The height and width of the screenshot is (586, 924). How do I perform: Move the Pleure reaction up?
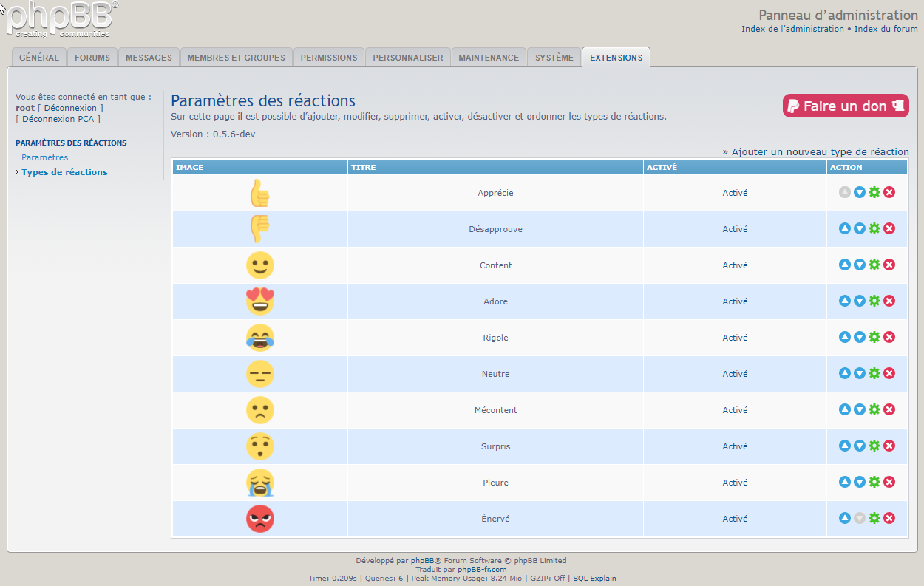tap(845, 482)
